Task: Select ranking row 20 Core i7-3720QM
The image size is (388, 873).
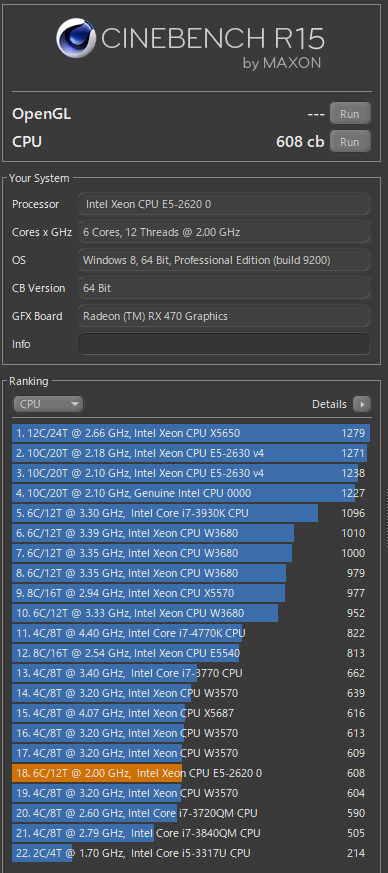Action: coord(191,814)
